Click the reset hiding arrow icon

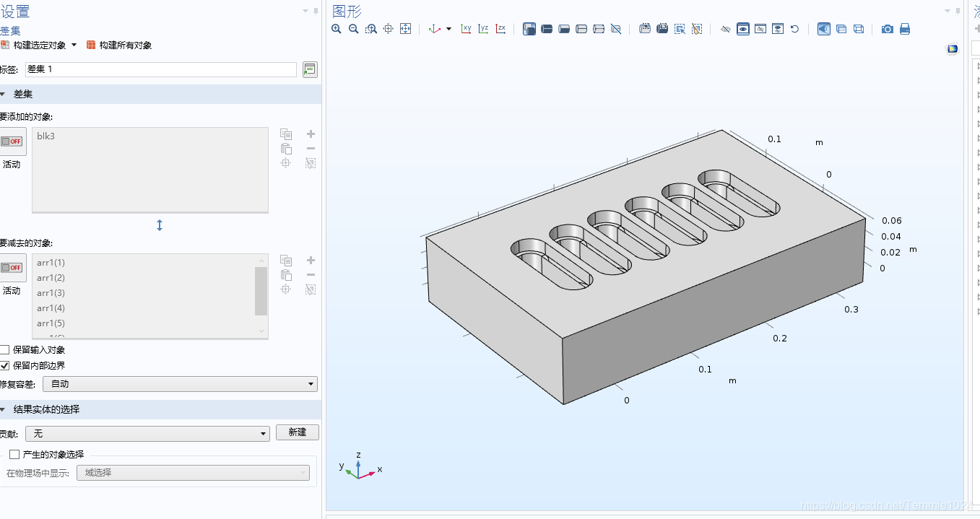point(795,29)
